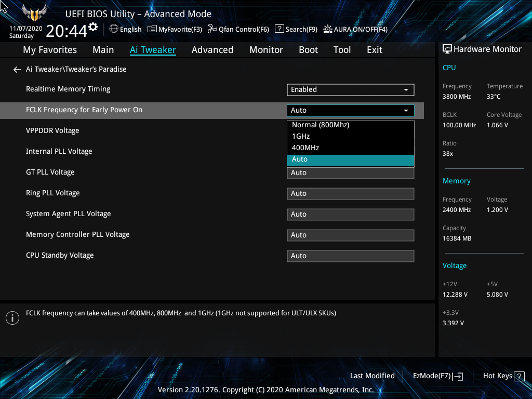Click the Memory frequency 2400 MHz value
The image size is (532, 399).
[x=457, y=210]
